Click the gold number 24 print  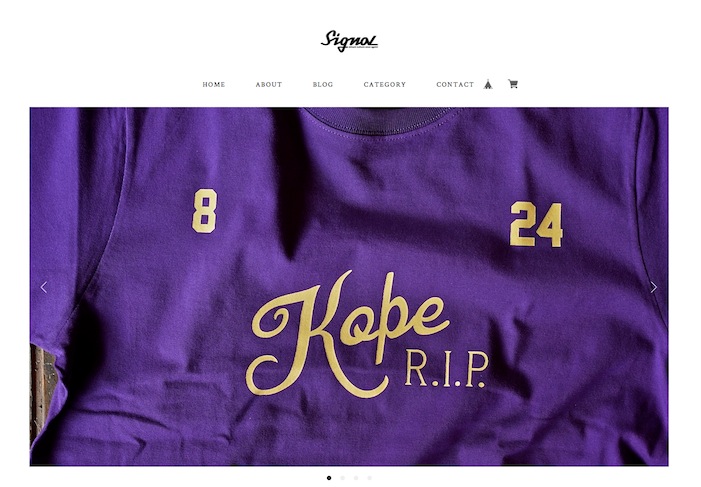(x=536, y=224)
